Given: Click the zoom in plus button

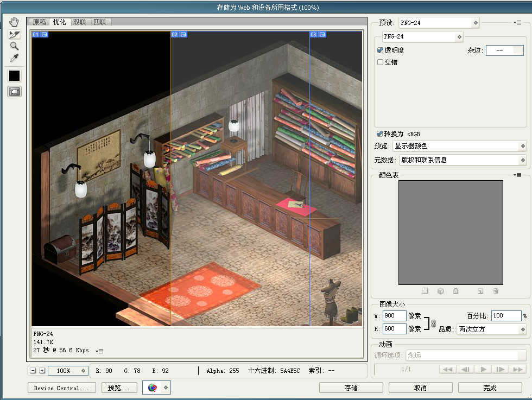Looking at the screenshot, I should (x=42, y=371).
